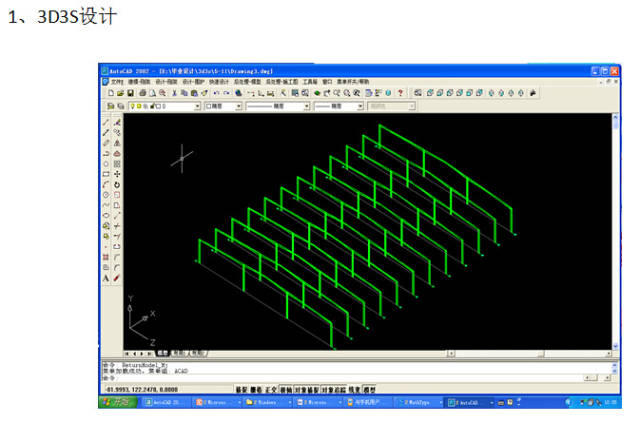Click the first AutoCAD taskbar button

[x=167, y=403]
